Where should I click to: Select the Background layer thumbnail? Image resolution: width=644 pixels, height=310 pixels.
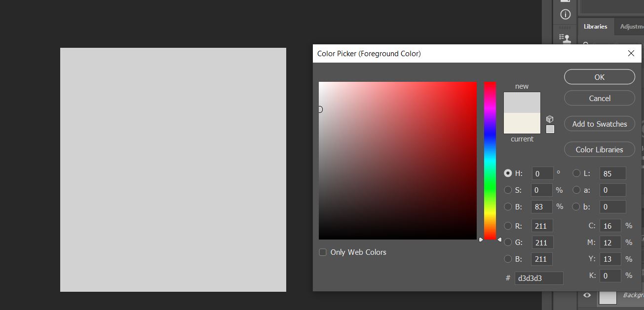607,297
